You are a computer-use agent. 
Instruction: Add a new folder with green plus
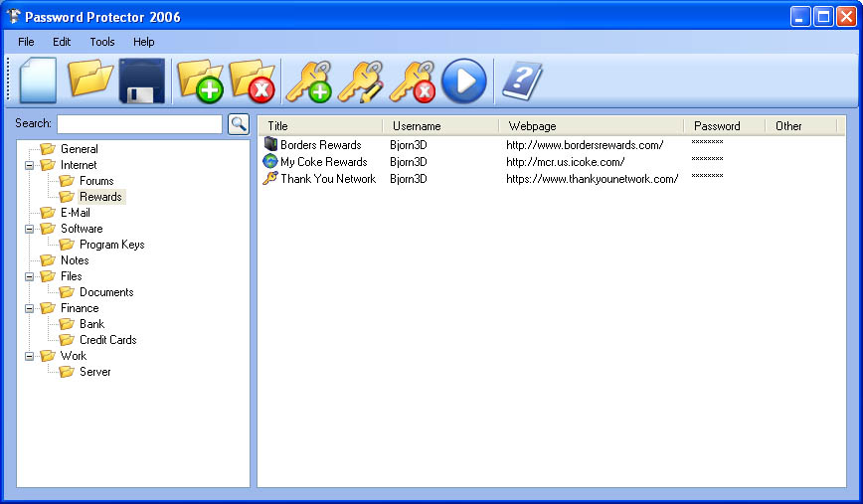point(201,81)
